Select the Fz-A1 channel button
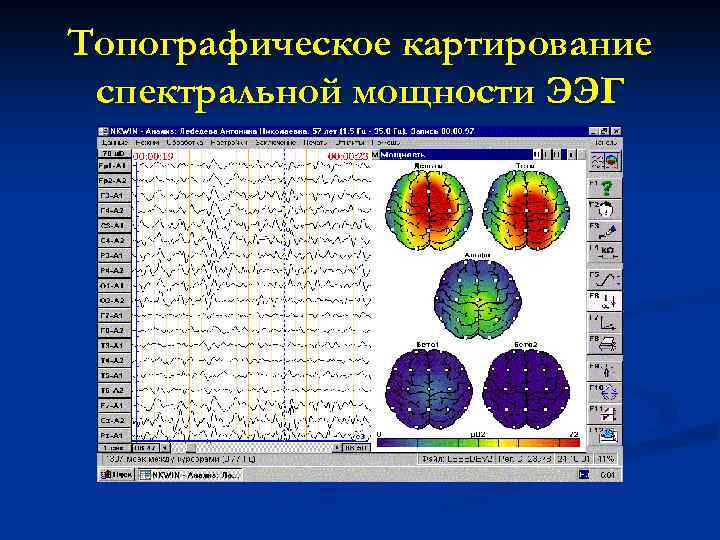 click(x=114, y=405)
